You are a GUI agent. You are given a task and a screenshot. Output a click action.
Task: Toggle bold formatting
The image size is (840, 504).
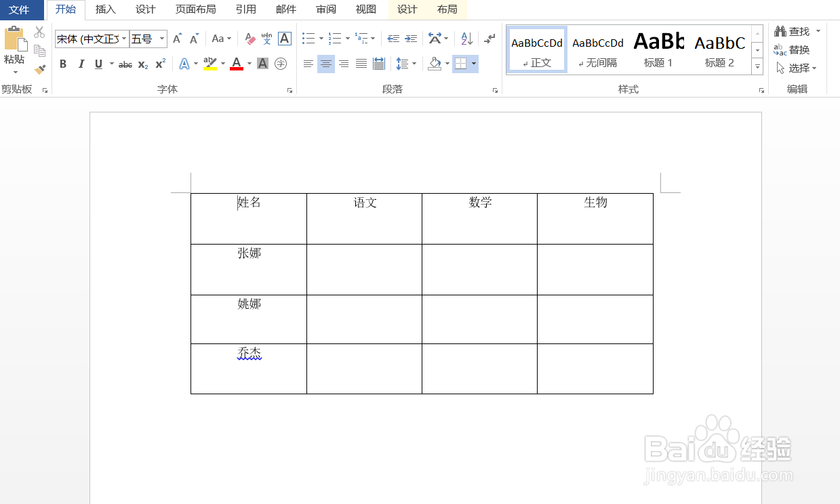(63, 64)
